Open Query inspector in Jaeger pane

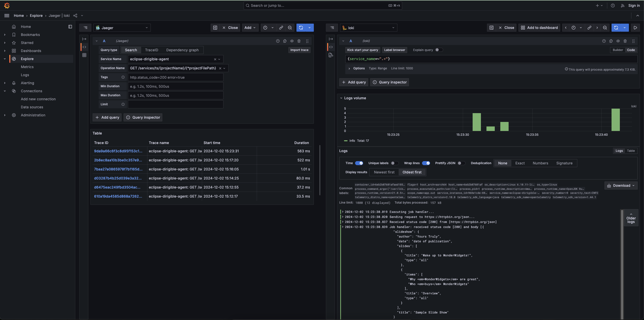coord(143,117)
